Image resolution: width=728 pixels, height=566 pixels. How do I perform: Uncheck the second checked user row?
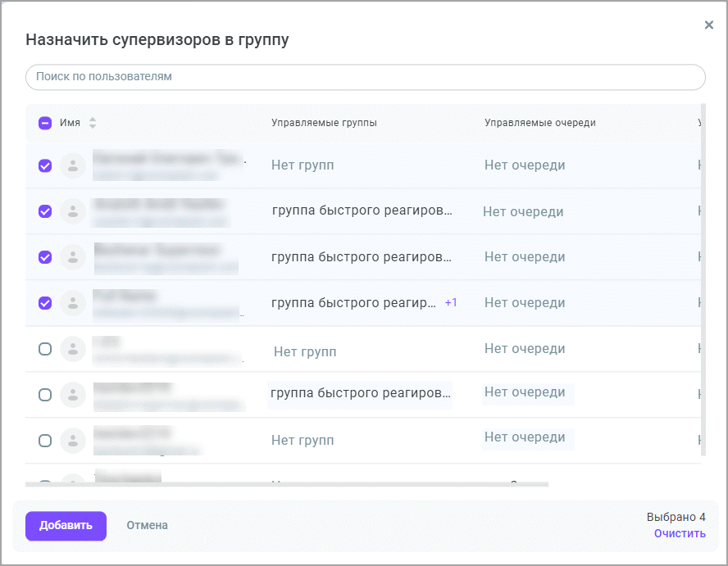45,211
